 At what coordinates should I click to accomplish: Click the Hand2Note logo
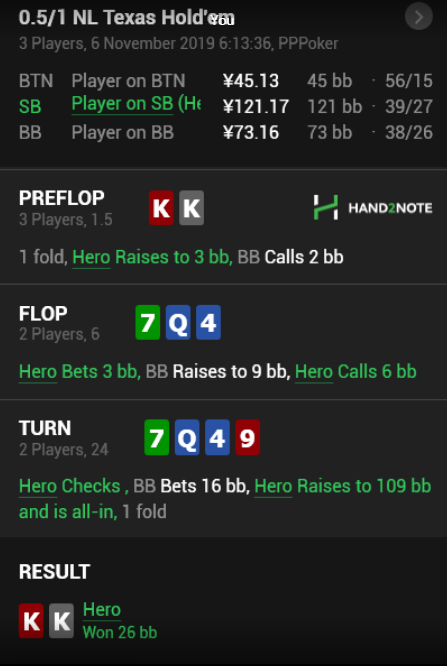[373, 207]
